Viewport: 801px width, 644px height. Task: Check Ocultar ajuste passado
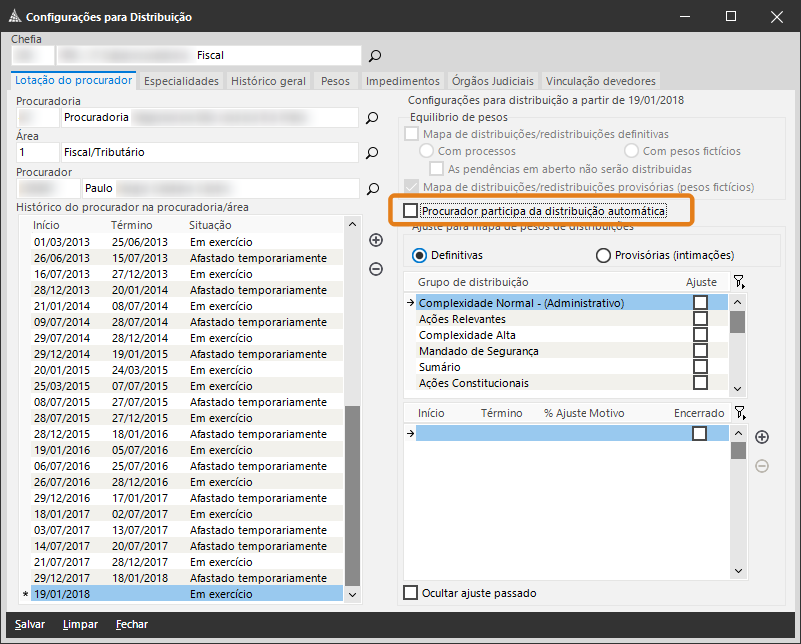point(411,593)
